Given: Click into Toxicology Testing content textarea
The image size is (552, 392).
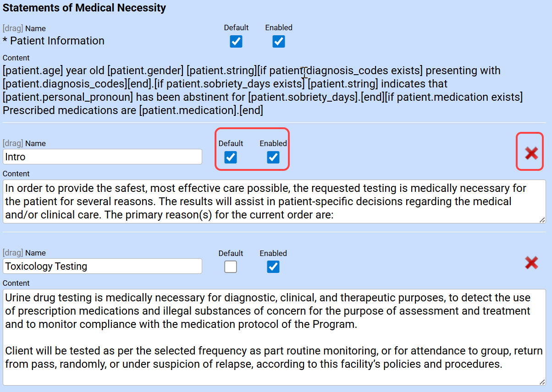Looking at the screenshot, I should coord(274,337).
